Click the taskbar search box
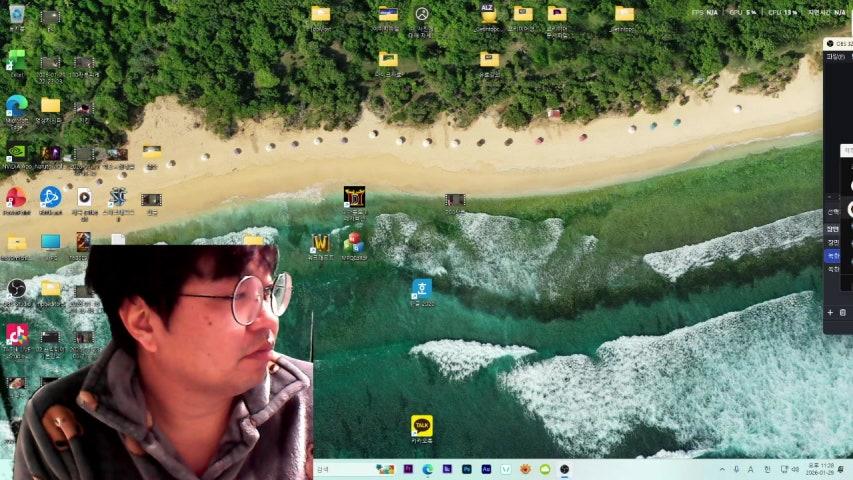 point(340,469)
